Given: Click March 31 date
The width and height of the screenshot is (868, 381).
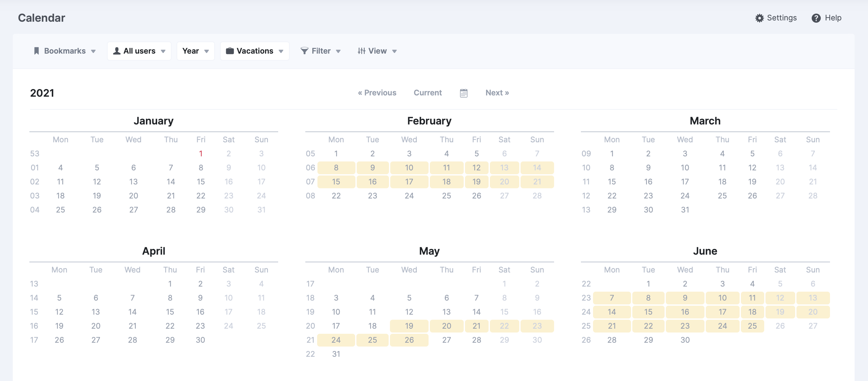Looking at the screenshot, I should click(x=685, y=210).
